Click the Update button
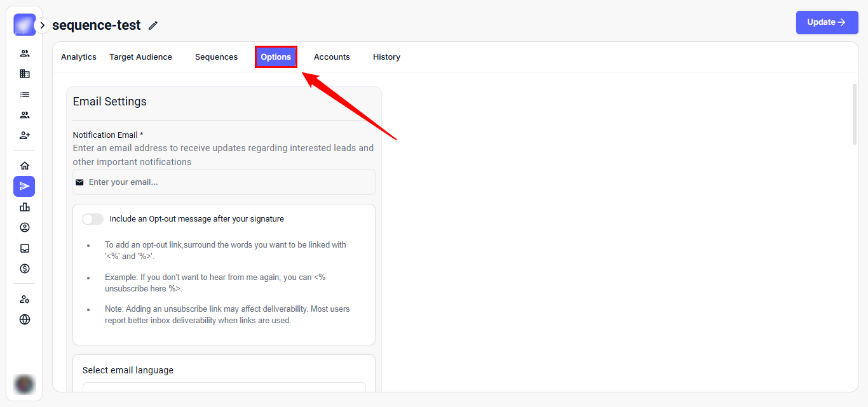Viewport: 868px width, 407px height. tap(827, 22)
